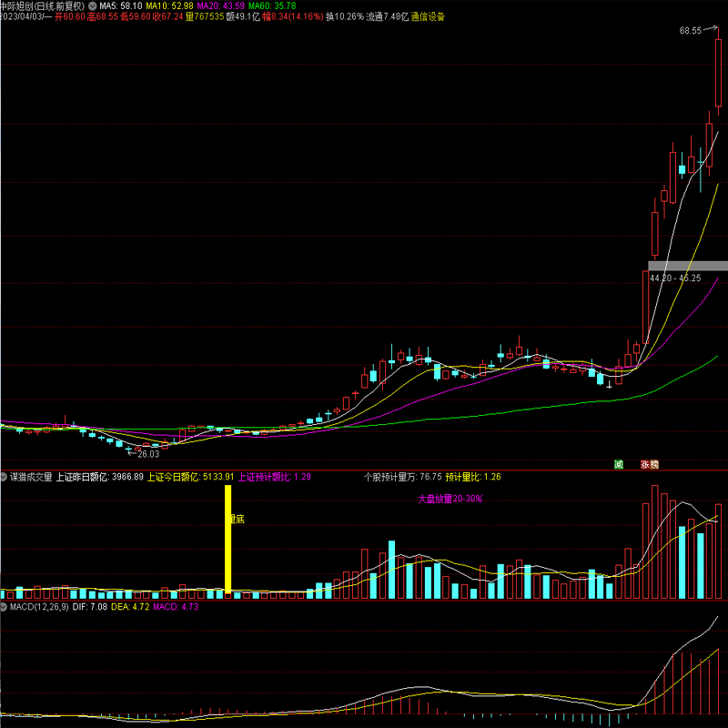Select the MA20: 43.59 indicator label
Viewport: 728px width, 728px height.
221,5
